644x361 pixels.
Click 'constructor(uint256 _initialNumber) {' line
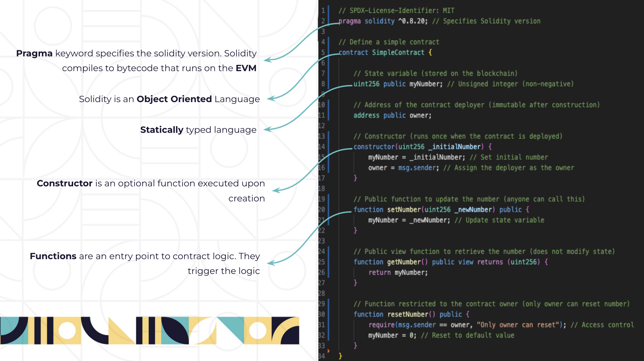tap(423, 147)
